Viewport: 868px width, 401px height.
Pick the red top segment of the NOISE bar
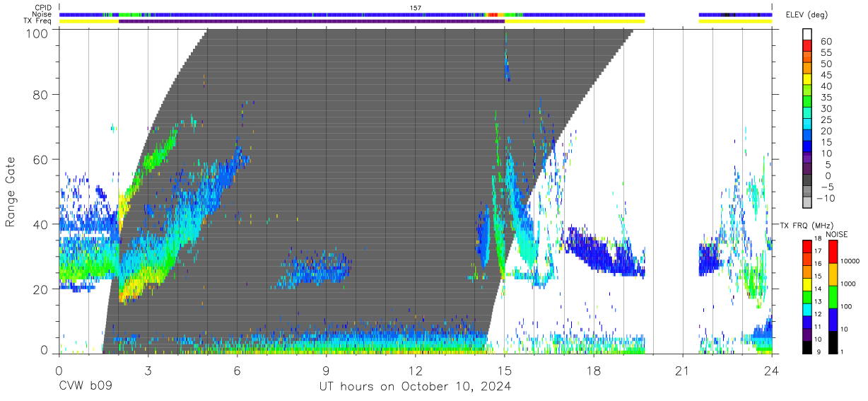(x=833, y=252)
